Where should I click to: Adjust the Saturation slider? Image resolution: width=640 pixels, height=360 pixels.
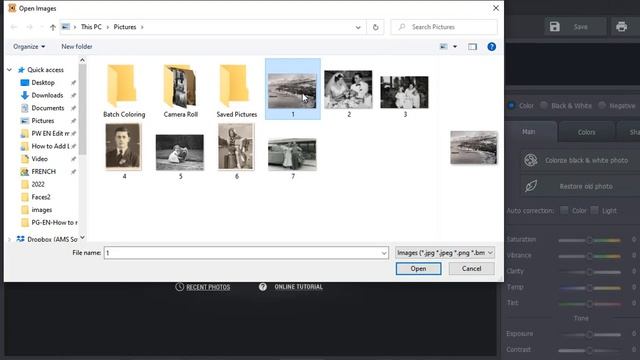(589, 240)
